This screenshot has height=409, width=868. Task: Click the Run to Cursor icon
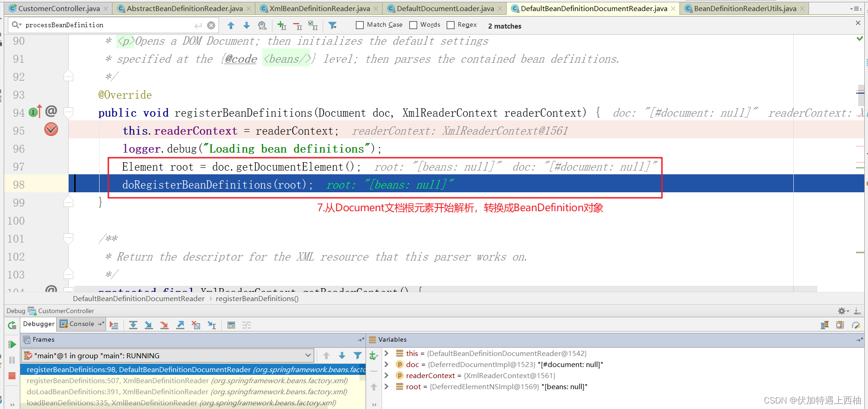pos(212,325)
